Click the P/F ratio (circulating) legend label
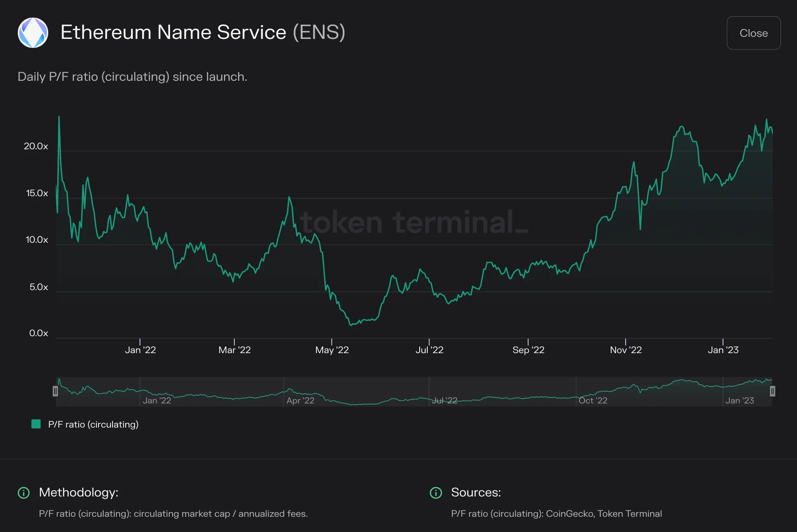797x532 pixels. tap(93, 424)
